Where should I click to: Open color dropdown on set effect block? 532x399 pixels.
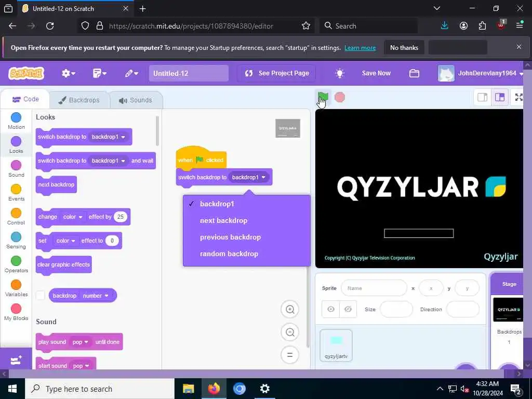[66, 241]
